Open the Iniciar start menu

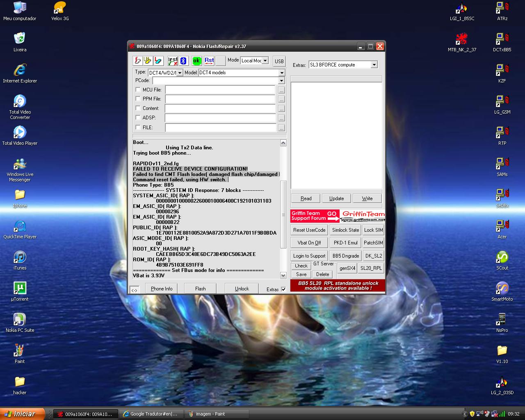(x=22, y=414)
